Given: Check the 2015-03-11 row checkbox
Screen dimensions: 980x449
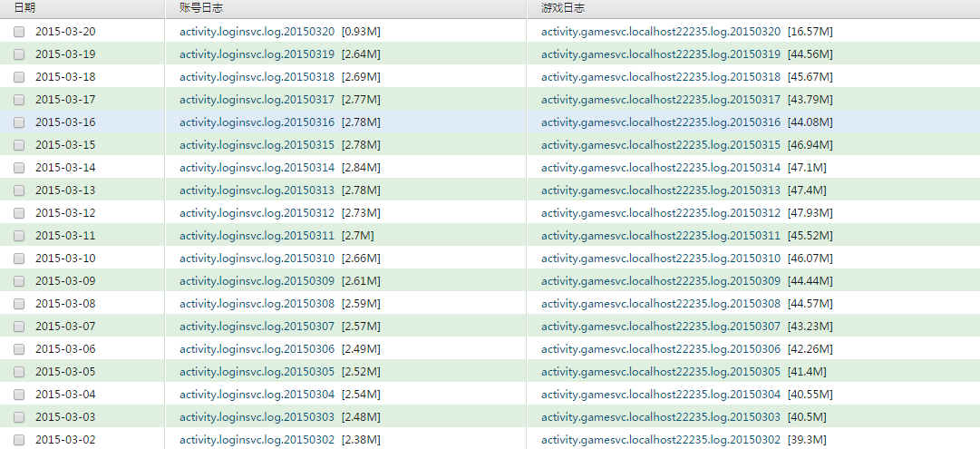Looking at the screenshot, I should point(19,236).
